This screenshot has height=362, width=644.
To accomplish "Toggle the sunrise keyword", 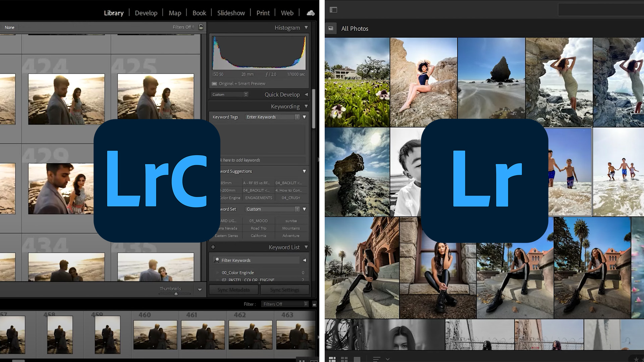I will pyautogui.click(x=290, y=221).
